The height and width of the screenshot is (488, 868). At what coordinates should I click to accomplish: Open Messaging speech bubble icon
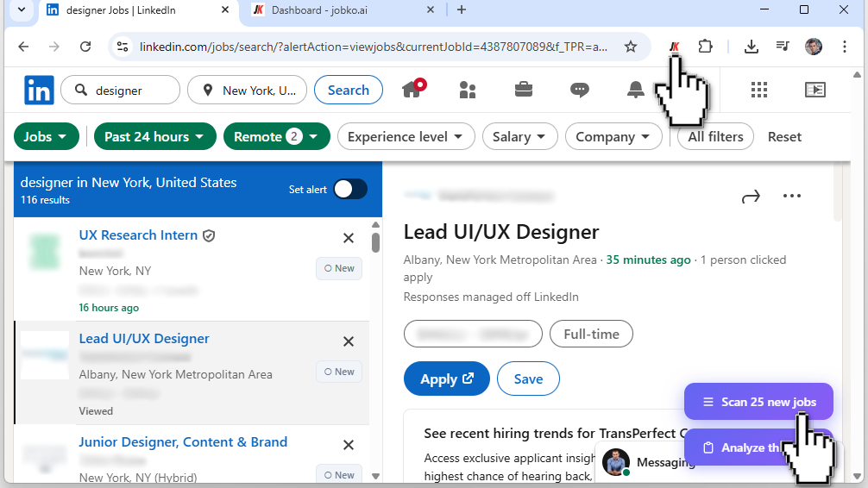coord(579,90)
